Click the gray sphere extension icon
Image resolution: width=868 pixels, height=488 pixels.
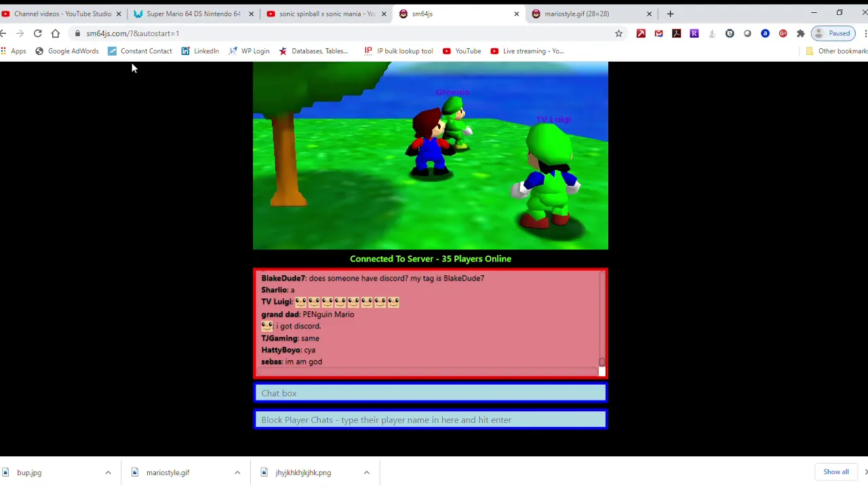[747, 33]
